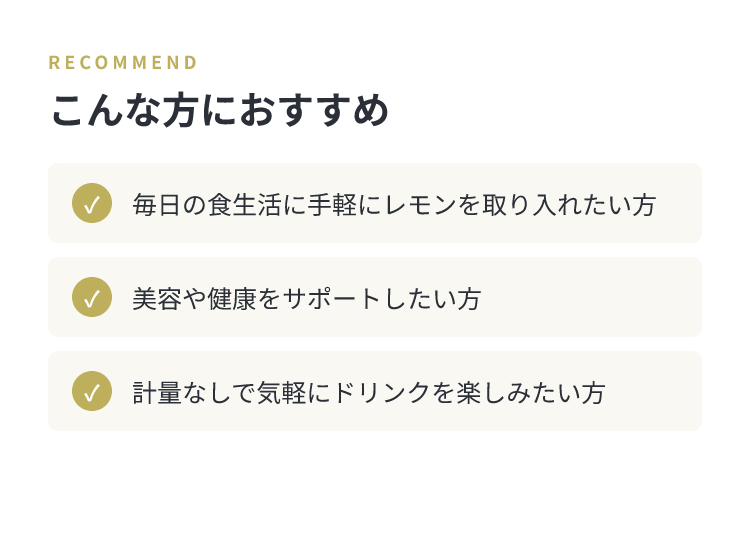Screen dimensions: 750x560
Task: Click 取り入れたい方 ending of first item
Action: [569, 205]
